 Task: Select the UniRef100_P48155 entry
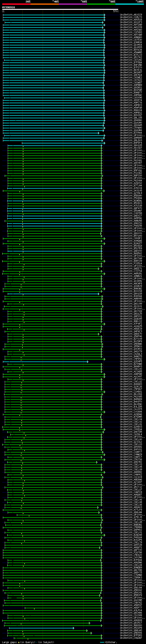click(131, 226)
